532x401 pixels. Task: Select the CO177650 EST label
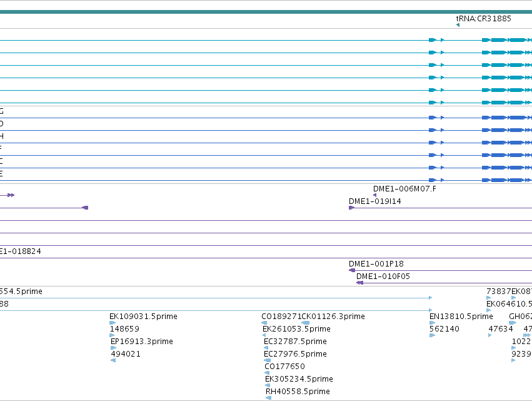tap(284, 367)
